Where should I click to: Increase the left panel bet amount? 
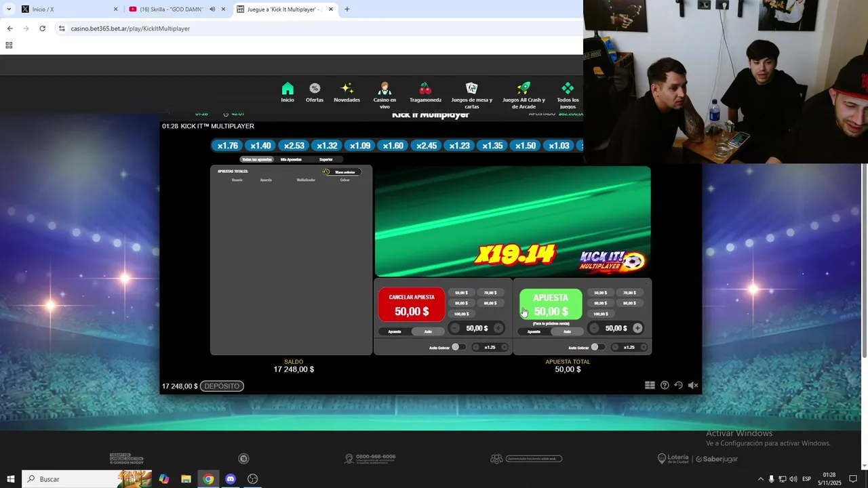pos(498,328)
